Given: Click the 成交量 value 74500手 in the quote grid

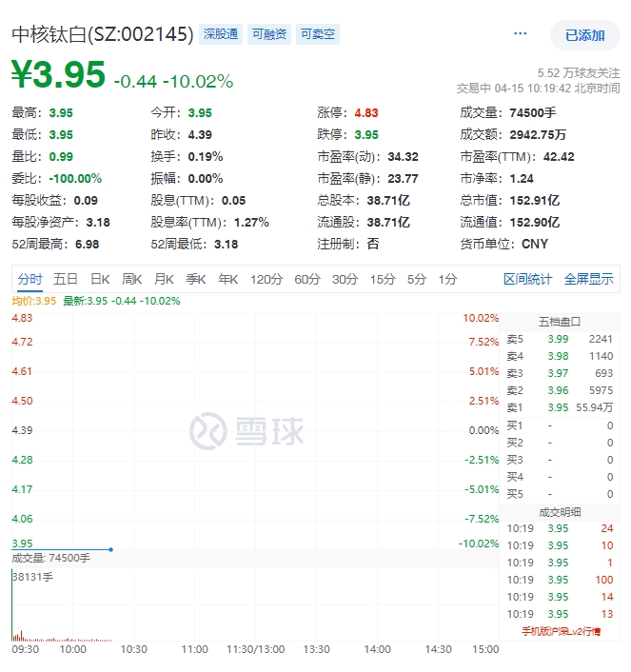Looking at the screenshot, I should (533, 113).
